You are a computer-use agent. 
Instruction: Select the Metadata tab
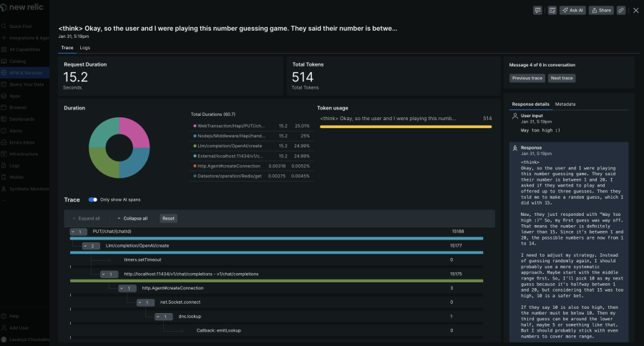click(565, 104)
